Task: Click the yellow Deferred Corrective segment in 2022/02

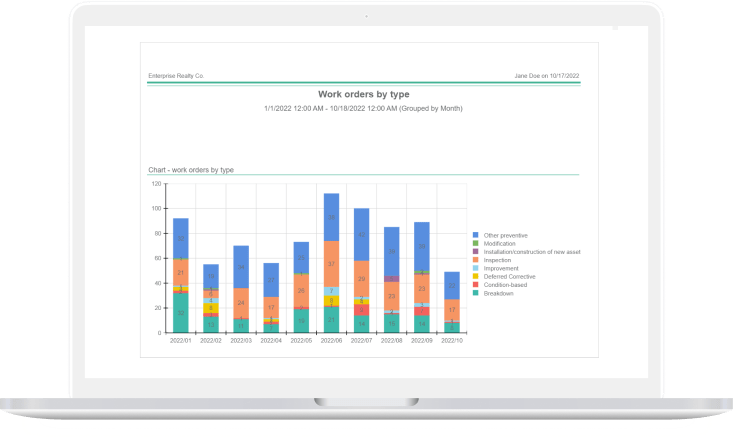Action: point(211,308)
